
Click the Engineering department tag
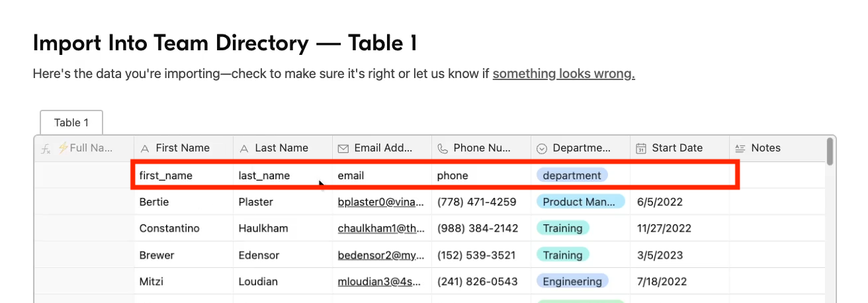(572, 281)
